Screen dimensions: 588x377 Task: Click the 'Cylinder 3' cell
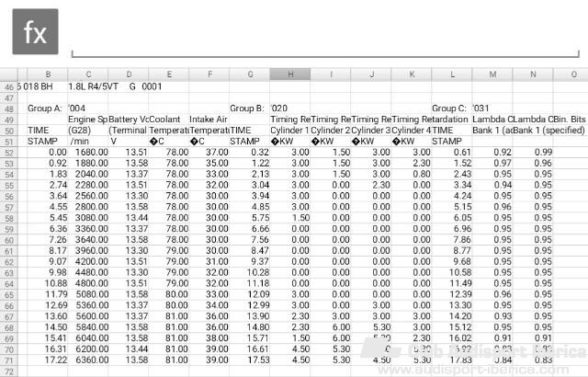(x=371, y=131)
